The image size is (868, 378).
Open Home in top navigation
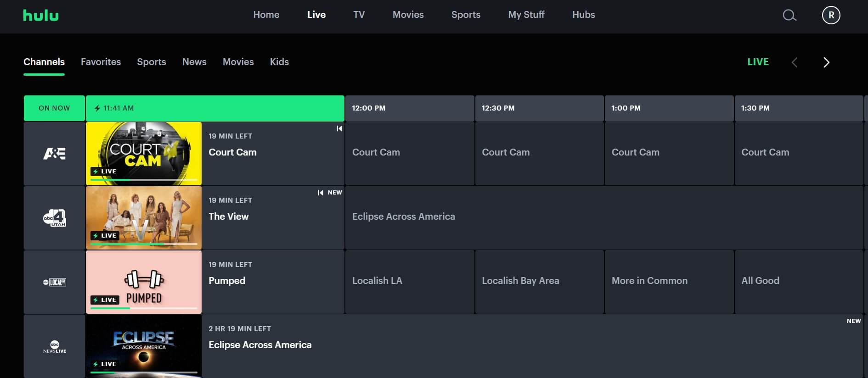(x=266, y=15)
